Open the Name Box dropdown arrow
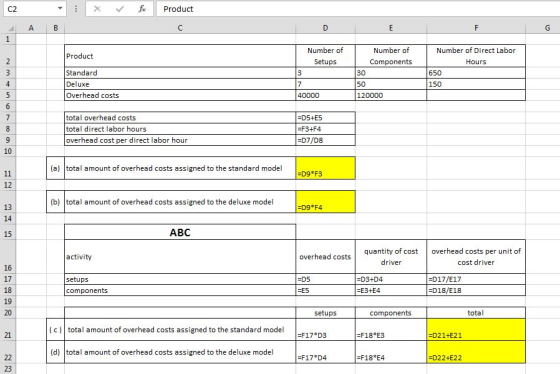 60,9
